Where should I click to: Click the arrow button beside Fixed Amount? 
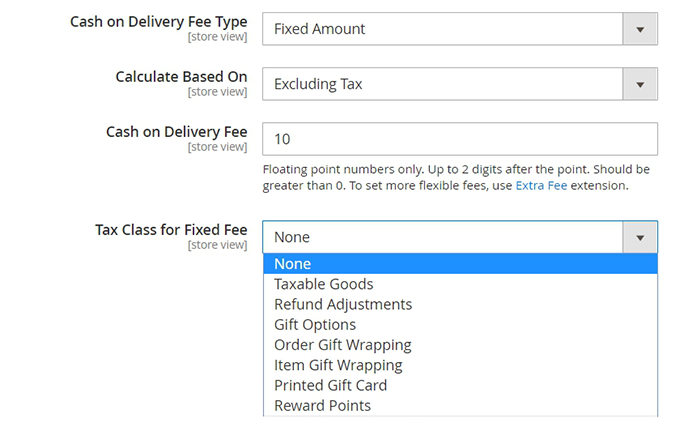coord(640,29)
